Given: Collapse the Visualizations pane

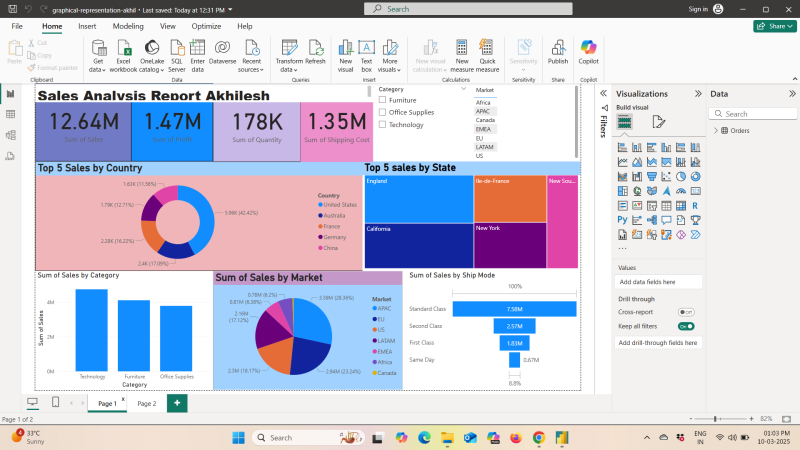Looking at the screenshot, I should coord(698,94).
